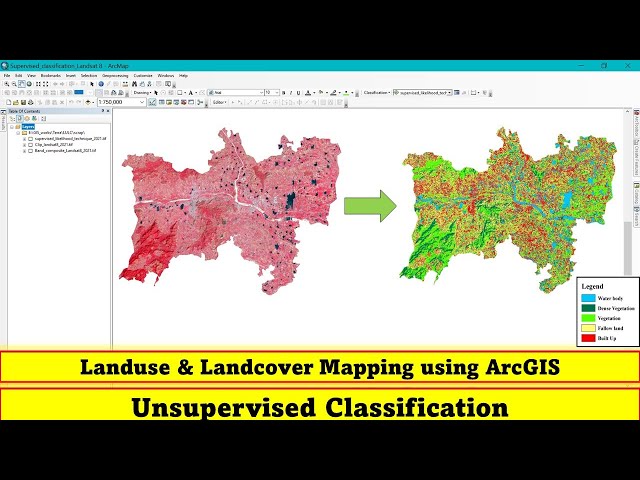Select the Draw Polygon training sample tool

pos(473,93)
